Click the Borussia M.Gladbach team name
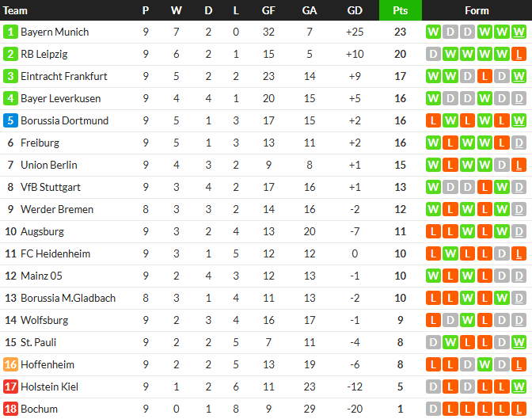The image size is (532, 419). tap(68, 299)
